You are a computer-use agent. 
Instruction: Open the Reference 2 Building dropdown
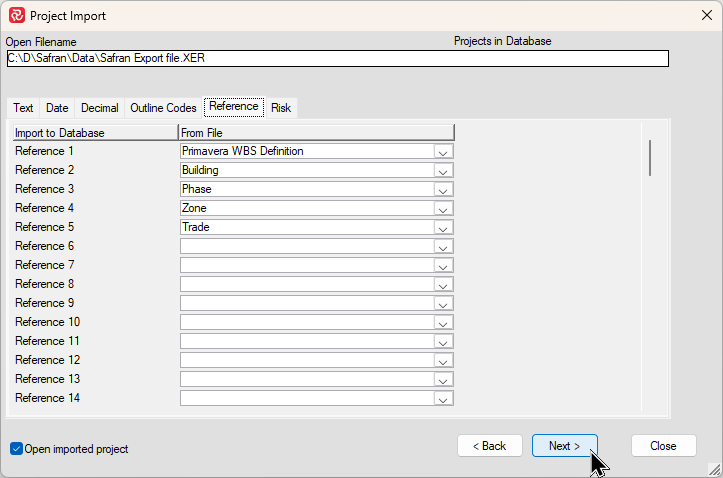(x=444, y=170)
